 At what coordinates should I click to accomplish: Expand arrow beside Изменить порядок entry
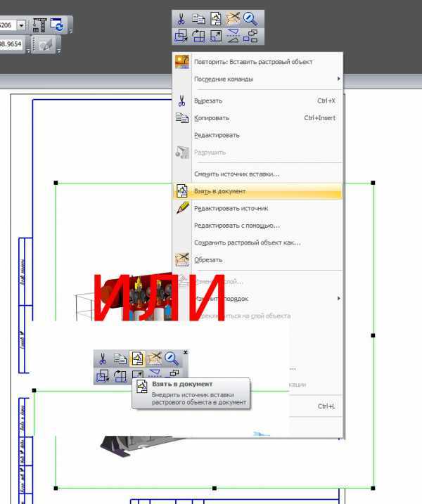338,299
